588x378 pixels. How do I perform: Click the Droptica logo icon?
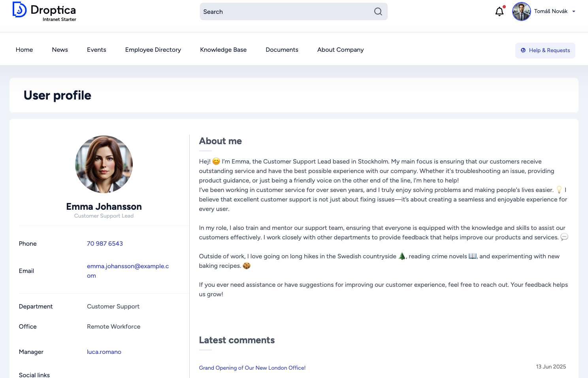coord(19,10)
